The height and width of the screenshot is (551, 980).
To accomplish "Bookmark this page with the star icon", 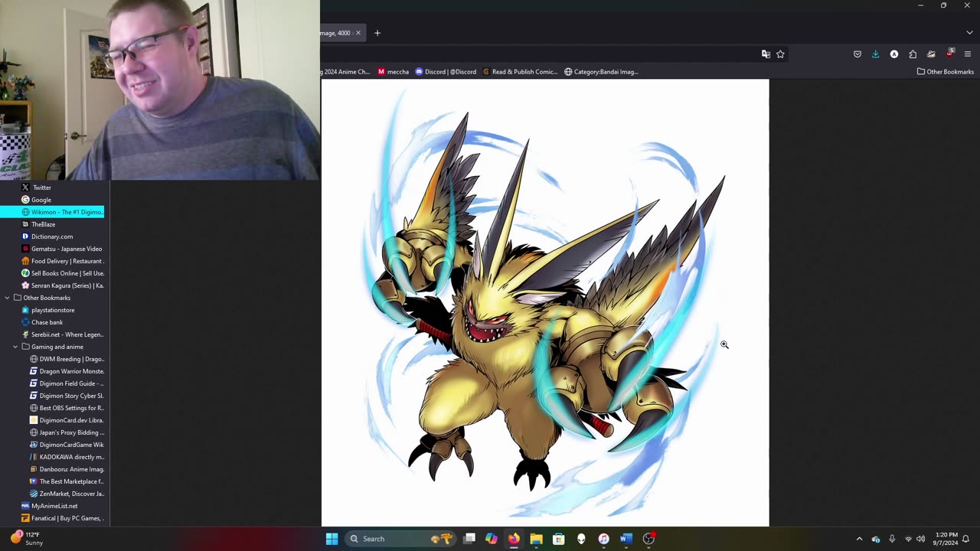I will pos(780,54).
